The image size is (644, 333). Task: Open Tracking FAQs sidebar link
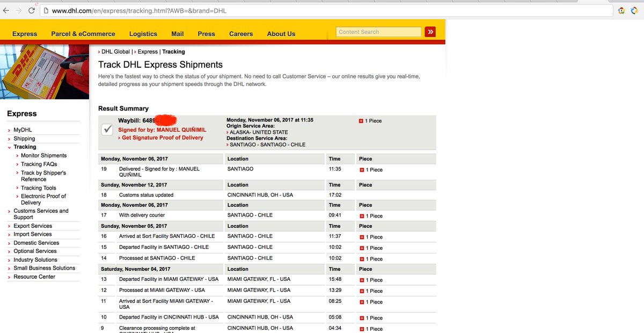(39, 164)
